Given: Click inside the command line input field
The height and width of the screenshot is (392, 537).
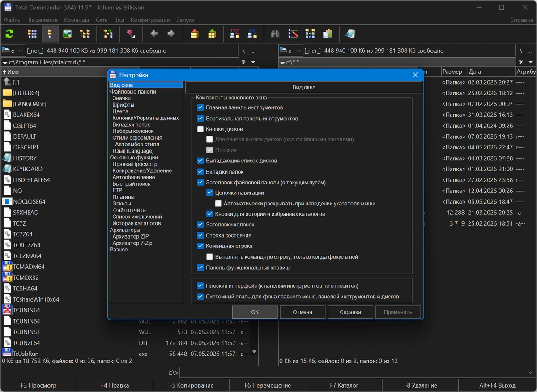Looking at the screenshot, I should point(353,372).
